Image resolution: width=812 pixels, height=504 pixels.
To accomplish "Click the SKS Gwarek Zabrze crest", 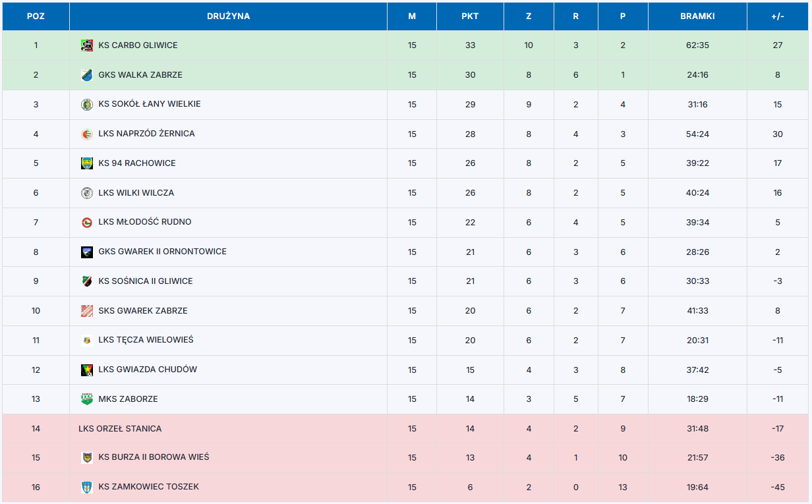I will 87,311.
